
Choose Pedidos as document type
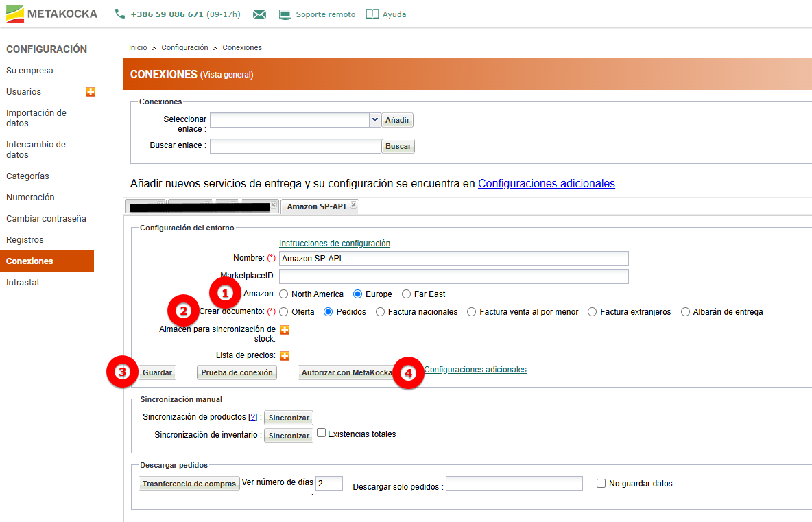point(329,311)
